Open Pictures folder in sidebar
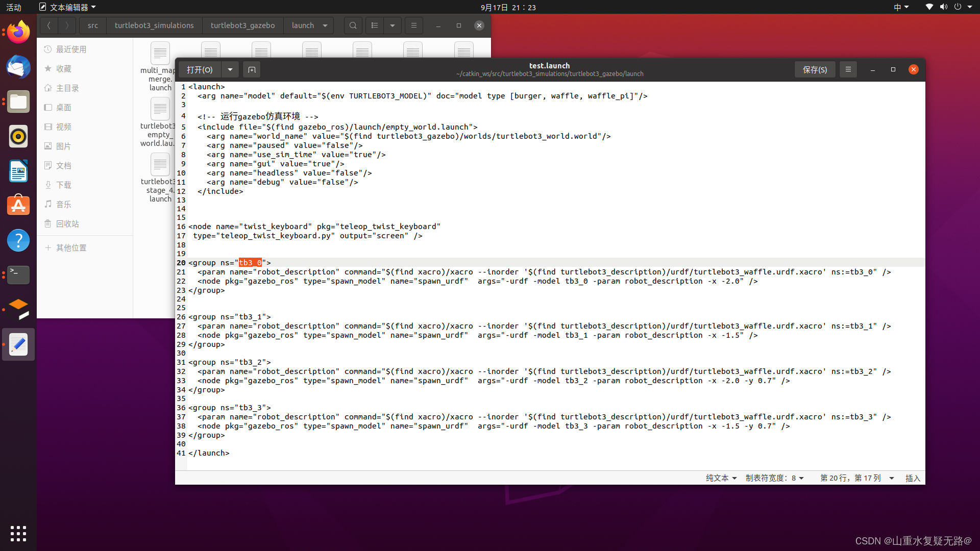980x551 pixels. (x=85, y=146)
